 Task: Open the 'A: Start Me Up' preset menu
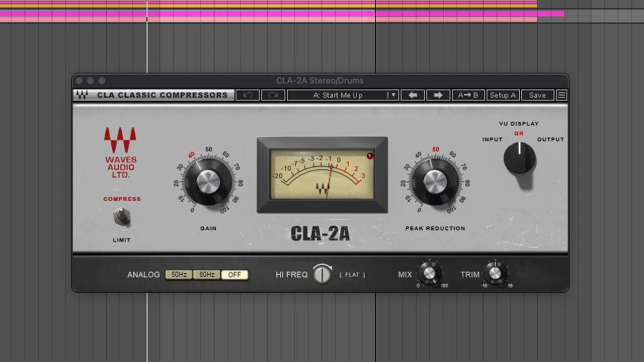pyautogui.click(x=337, y=95)
